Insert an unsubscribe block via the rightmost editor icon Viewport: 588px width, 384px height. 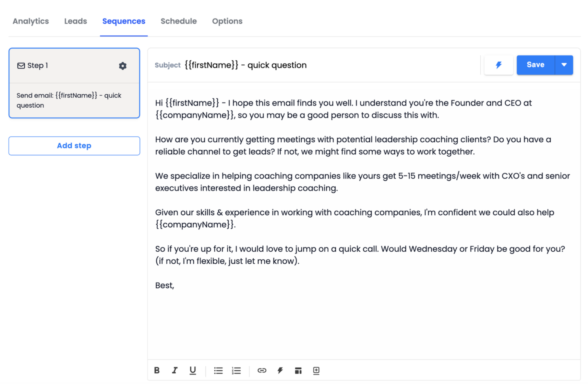tap(316, 370)
